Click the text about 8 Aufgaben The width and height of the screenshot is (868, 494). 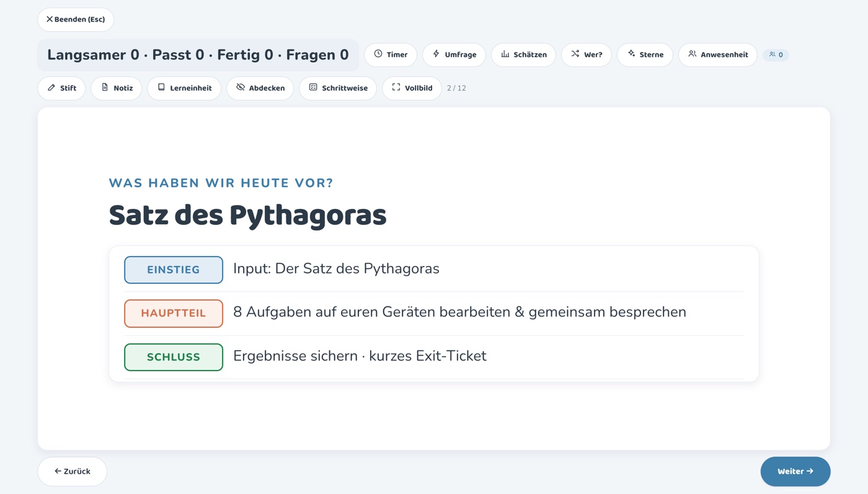pos(459,312)
